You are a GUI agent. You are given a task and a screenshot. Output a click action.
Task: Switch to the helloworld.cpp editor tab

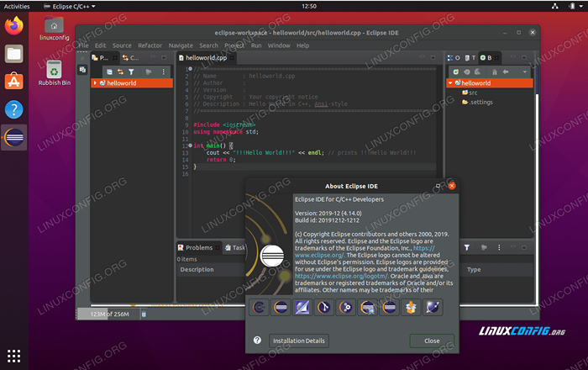click(x=206, y=58)
